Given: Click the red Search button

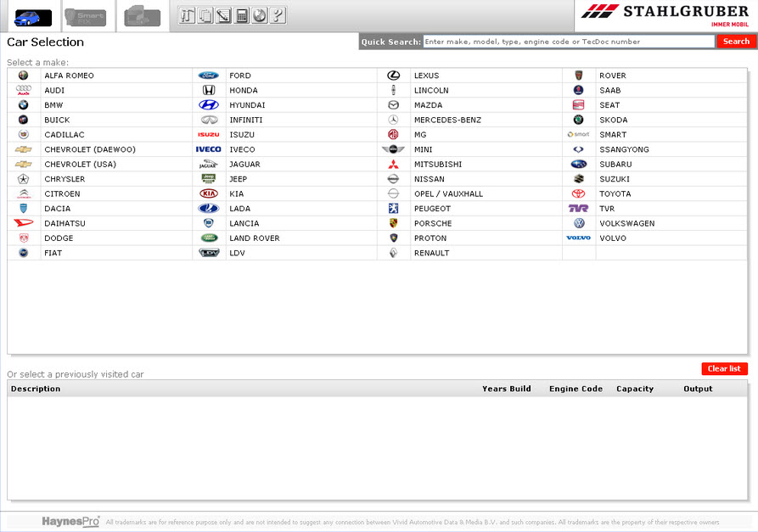Looking at the screenshot, I should click(x=736, y=42).
